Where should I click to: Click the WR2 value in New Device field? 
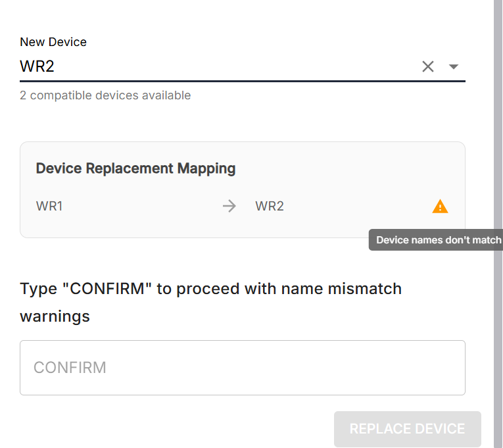[x=36, y=66]
